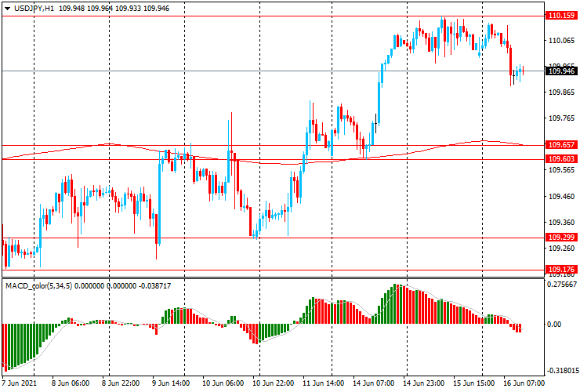Click the red 110.159 level price label
The height and width of the screenshot is (392, 580).
coord(561,16)
